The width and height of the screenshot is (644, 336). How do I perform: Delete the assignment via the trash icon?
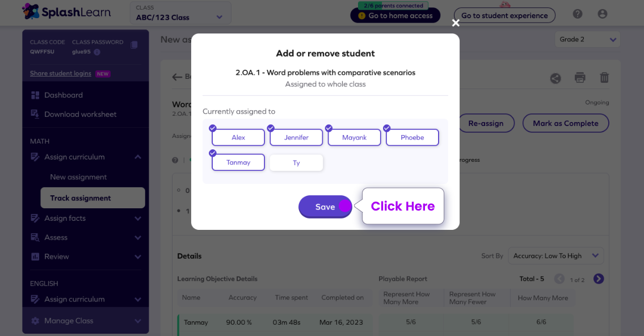coord(604,77)
